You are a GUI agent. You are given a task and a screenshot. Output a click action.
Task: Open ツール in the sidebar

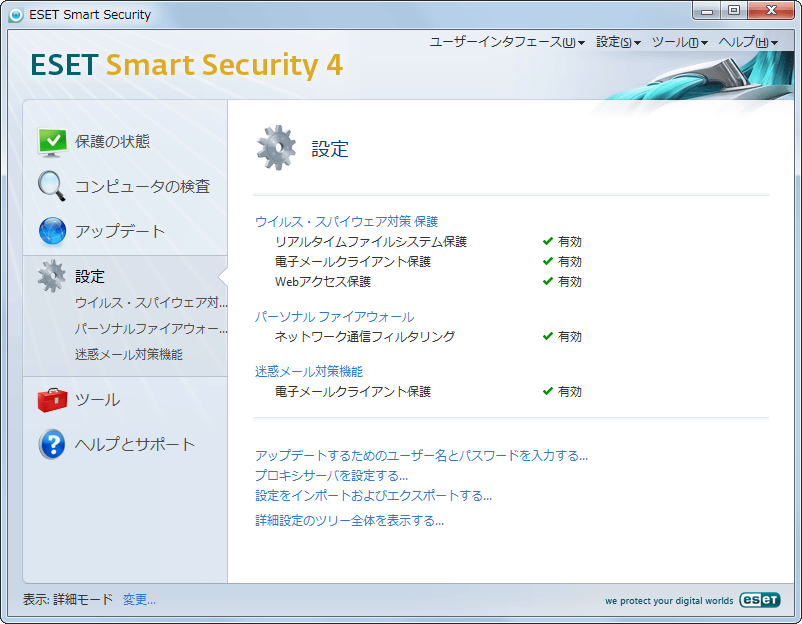[x=98, y=399]
